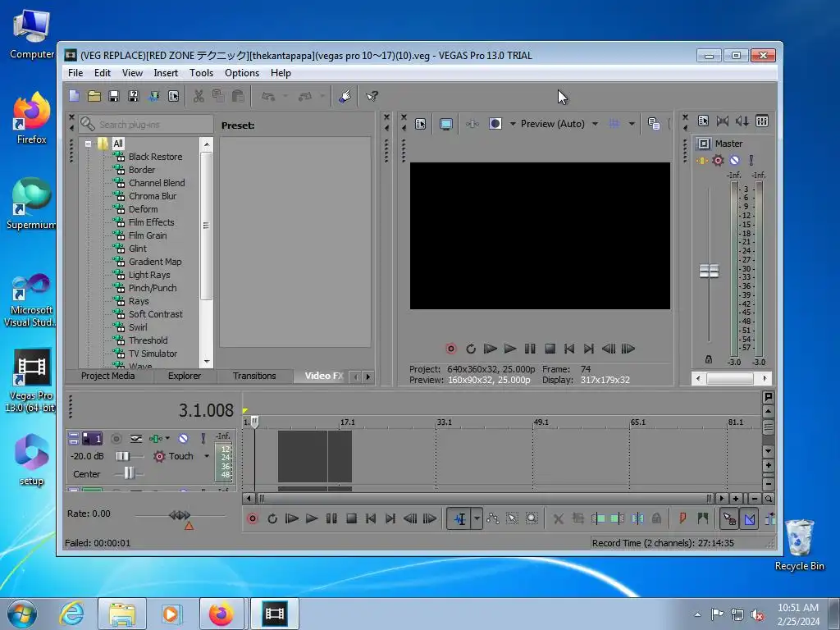840x630 pixels.
Task: Open the preview Overlays dropdown arrow
Action: 632,125
